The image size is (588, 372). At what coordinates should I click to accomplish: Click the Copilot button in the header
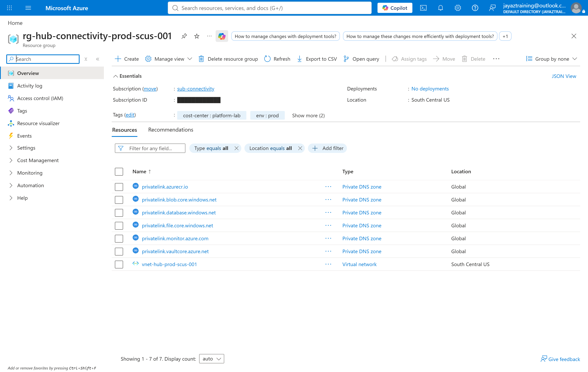point(395,8)
